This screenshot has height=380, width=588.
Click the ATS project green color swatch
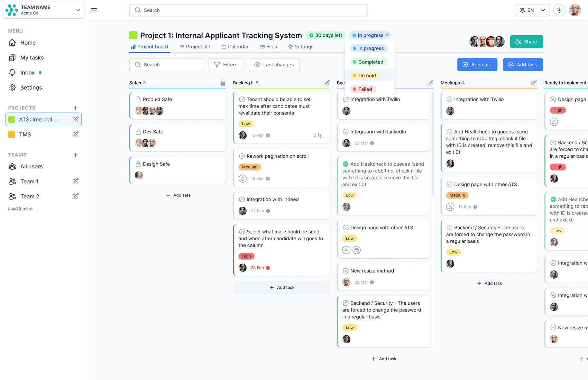tap(11, 120)
